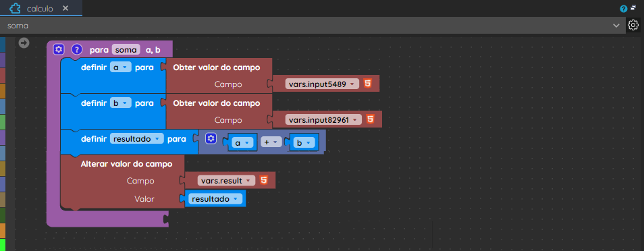Open the vars.result field dropdown
Screen dimensions: 644x251
226,180
